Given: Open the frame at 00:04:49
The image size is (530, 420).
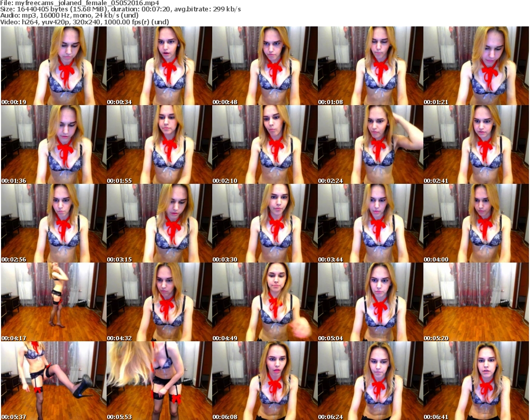Looking at the screenshot, I should (x=264, y=302).
